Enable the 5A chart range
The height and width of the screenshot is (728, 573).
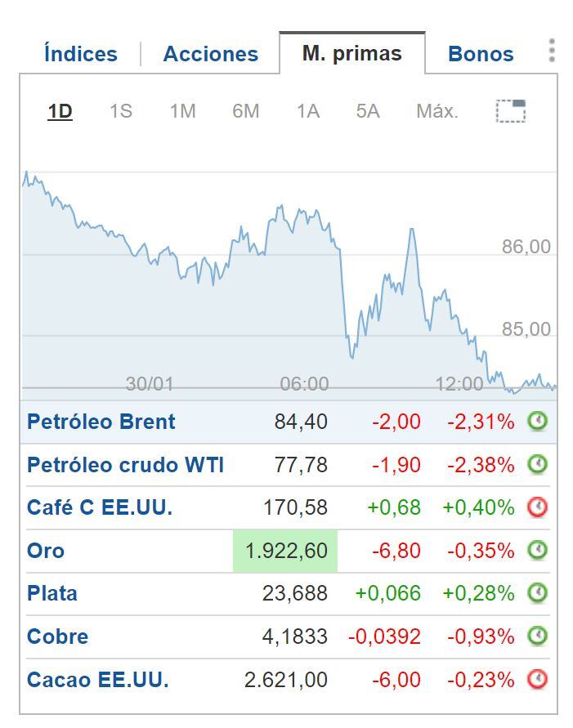point(366,112)
